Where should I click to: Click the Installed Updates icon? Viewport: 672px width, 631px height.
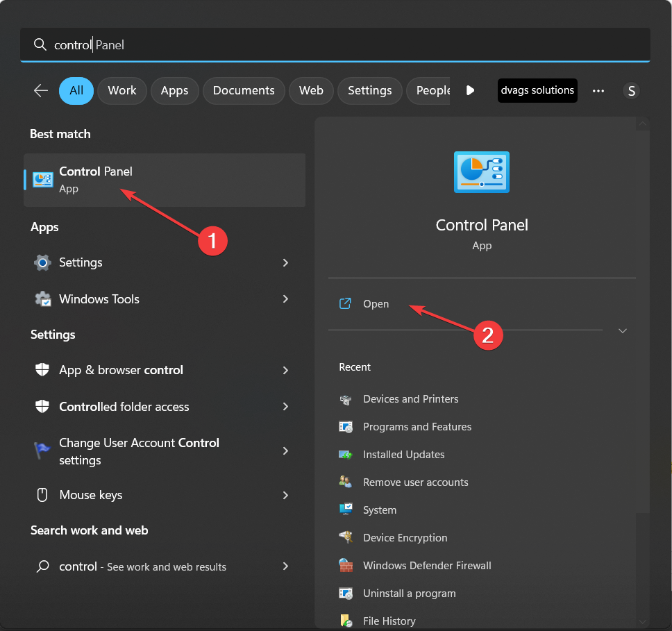[x=346, y=455]
